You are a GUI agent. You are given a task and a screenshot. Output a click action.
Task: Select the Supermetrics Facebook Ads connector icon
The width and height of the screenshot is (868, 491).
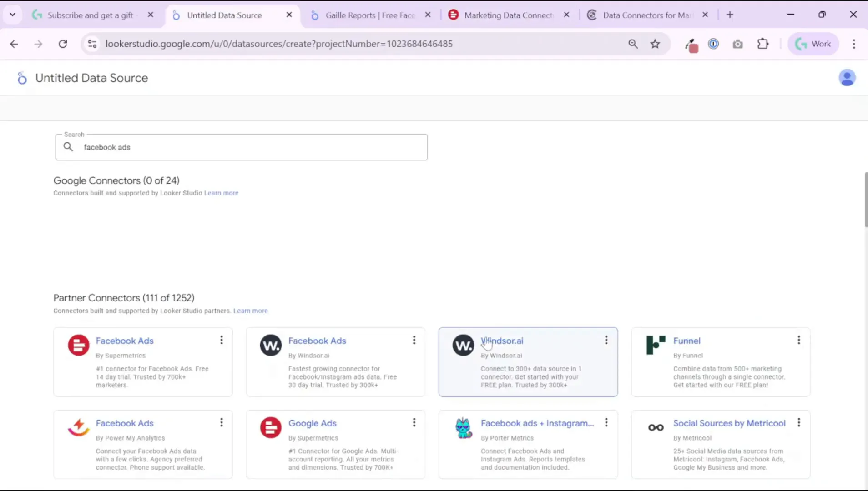[x=78, y=345]
